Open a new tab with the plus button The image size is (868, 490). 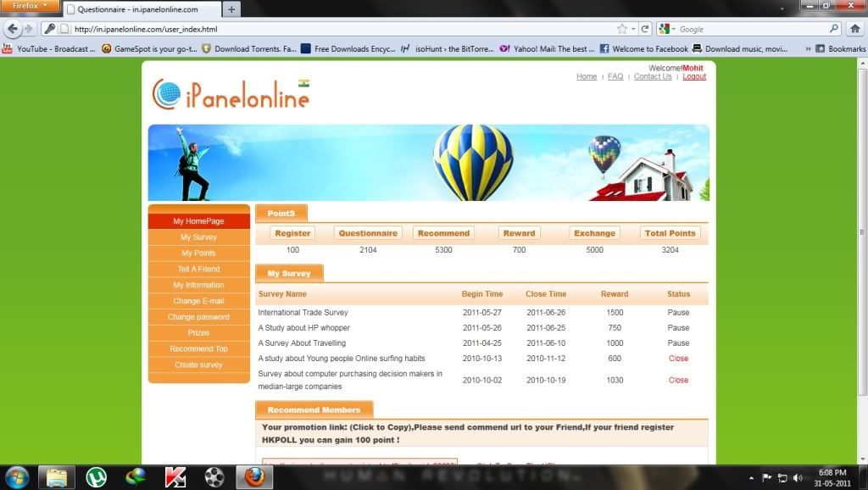pos(231,9)
